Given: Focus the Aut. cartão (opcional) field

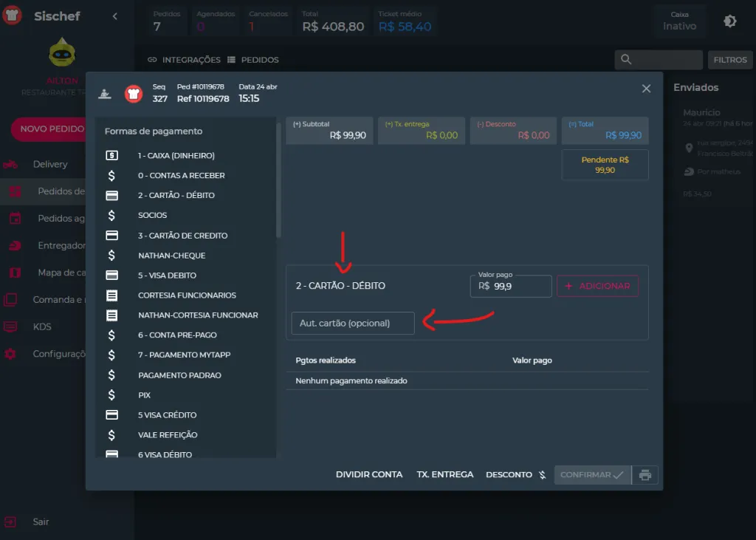Looking at the screenshot, I should tap(353, 324).
